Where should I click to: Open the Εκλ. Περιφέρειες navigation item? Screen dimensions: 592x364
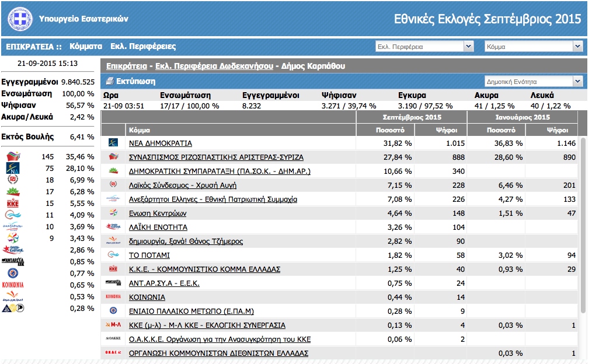click(x=143, y=47)
